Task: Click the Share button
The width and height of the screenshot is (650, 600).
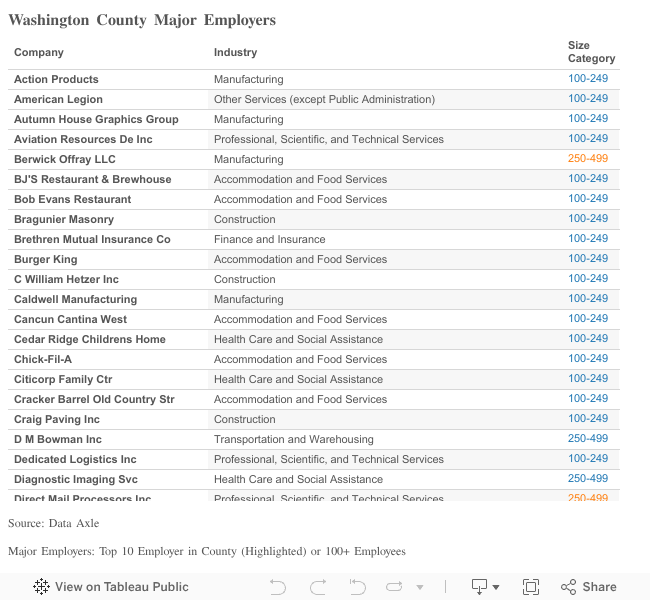Action: coord(589,587)
